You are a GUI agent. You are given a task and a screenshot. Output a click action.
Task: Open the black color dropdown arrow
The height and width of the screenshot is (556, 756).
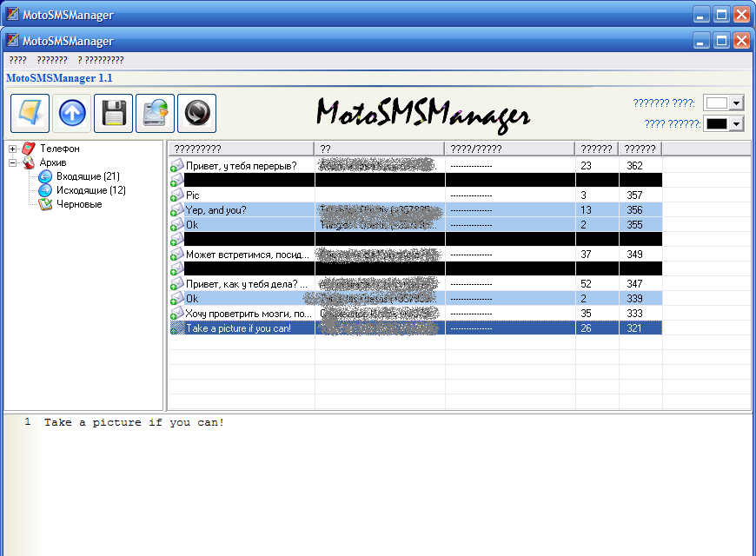coord(736,124)
